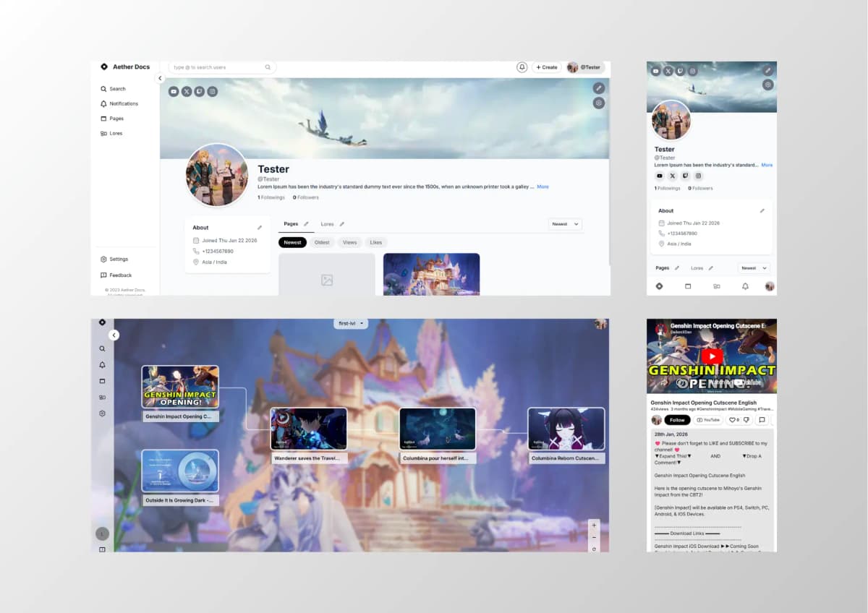
Task: Click the gear icon in the lore canvas sidebar
Action: coord(102,413)
